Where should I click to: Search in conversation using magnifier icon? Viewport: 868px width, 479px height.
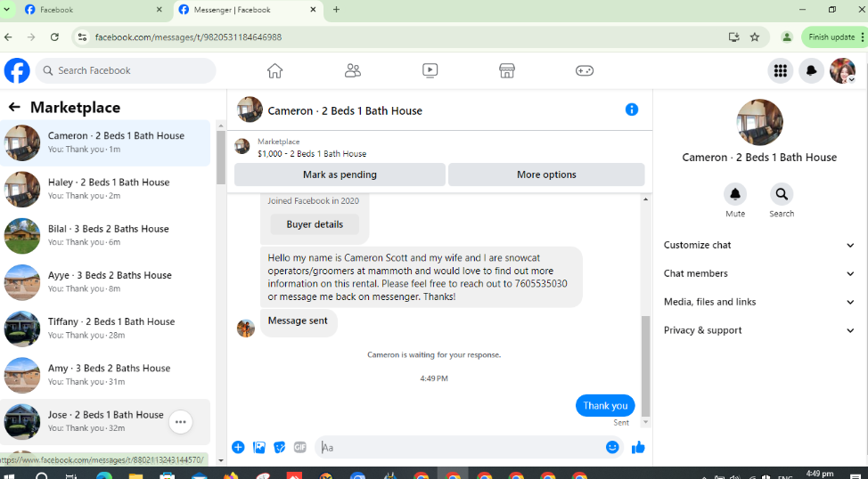coord(782,194)
